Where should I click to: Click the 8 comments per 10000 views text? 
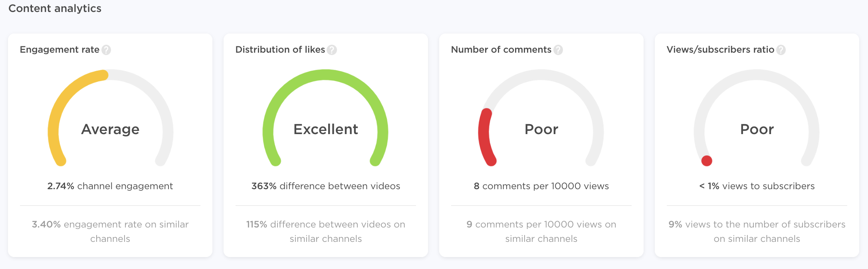(x=541, y=186)
